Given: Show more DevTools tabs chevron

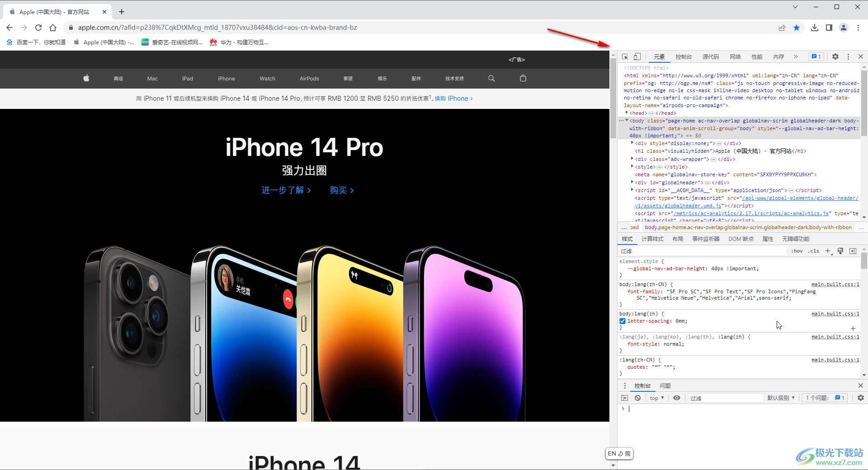Looking at the screenshot, I should click(796, 56).
